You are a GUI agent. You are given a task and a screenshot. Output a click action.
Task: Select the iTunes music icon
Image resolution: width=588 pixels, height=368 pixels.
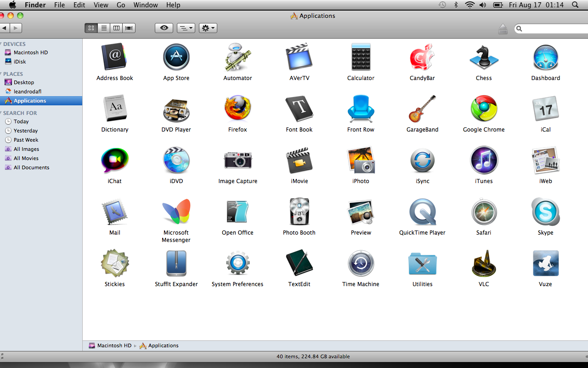(x=484, y=160)
